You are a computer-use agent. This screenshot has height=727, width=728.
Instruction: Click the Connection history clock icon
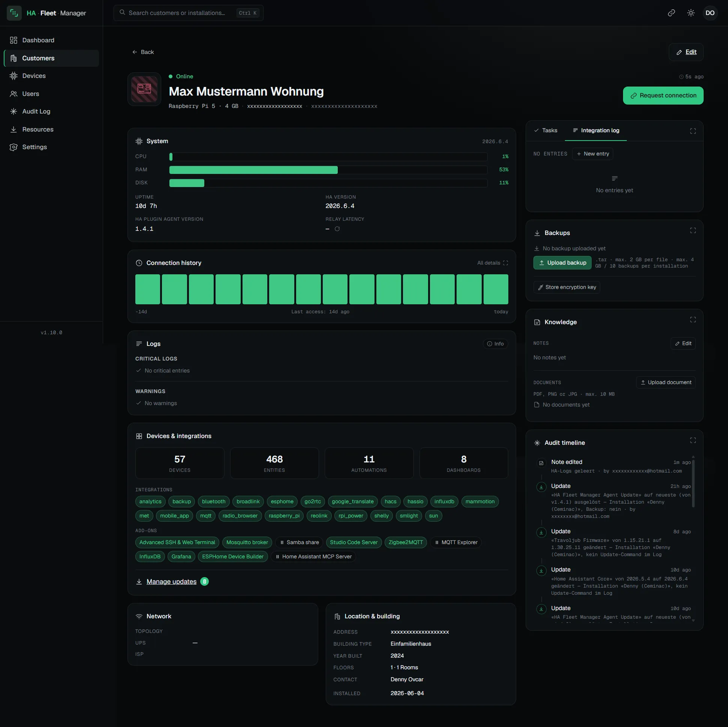(139, 263)
